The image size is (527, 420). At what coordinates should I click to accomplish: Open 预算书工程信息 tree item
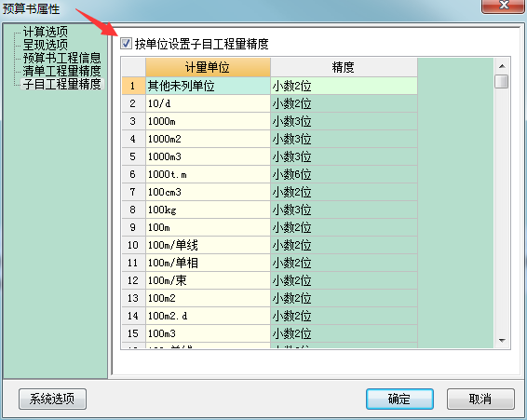(61, 58)
